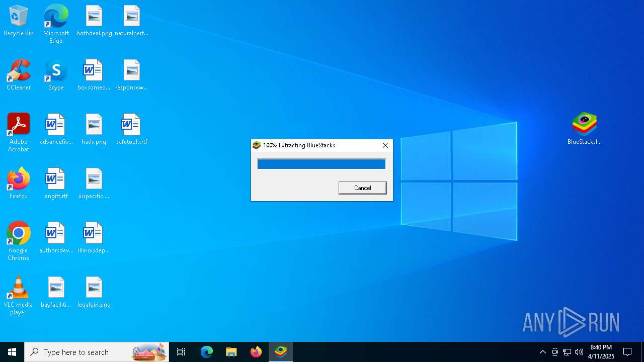The height and width of the screenshot is (362, 644).
Task: Select the hads.png file icon
Action: coord(94,130)
